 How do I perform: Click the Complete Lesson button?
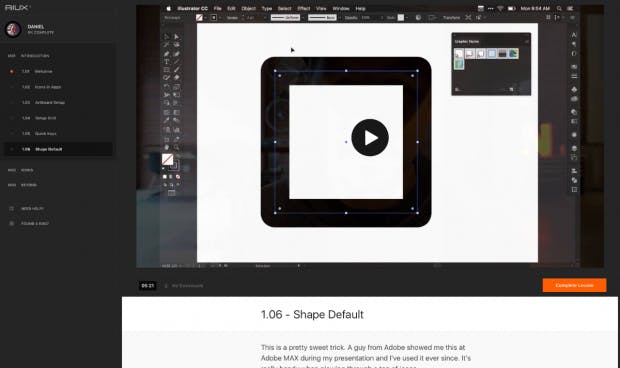coord(574,285)
